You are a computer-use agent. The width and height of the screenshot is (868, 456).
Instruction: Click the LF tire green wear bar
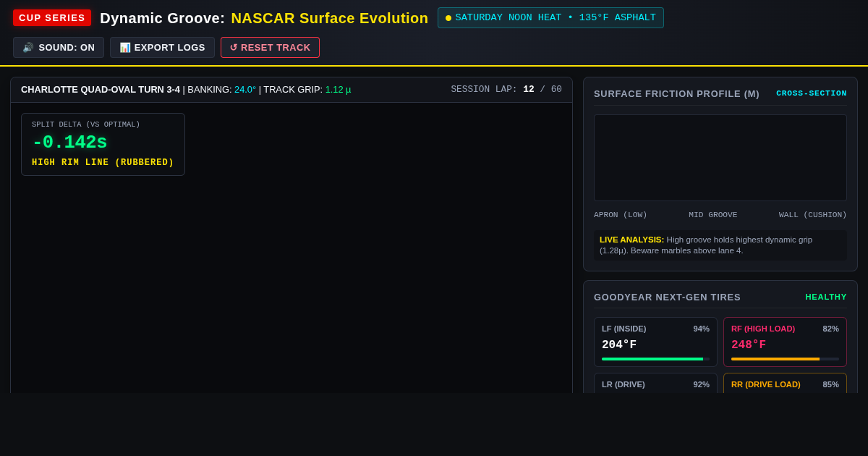(x=652, y=359)
